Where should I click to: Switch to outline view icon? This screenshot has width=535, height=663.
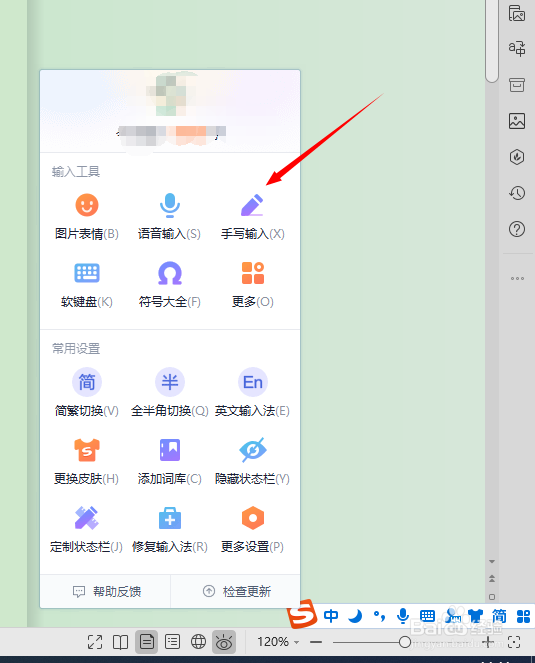coord(172,642)
